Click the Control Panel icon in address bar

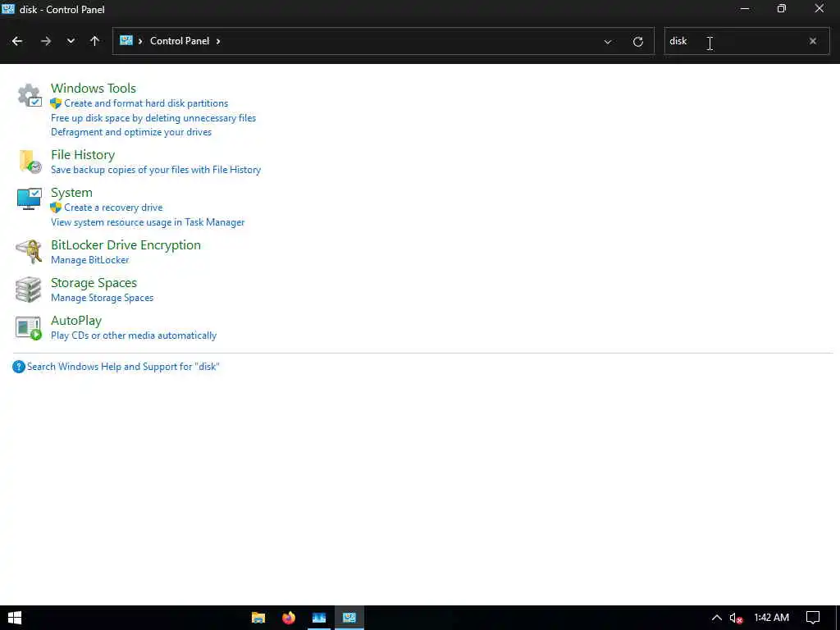point(126,41)
